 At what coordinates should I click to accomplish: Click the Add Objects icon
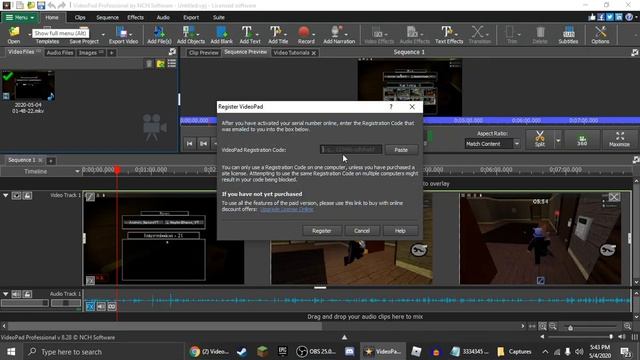tap(191, 34)
